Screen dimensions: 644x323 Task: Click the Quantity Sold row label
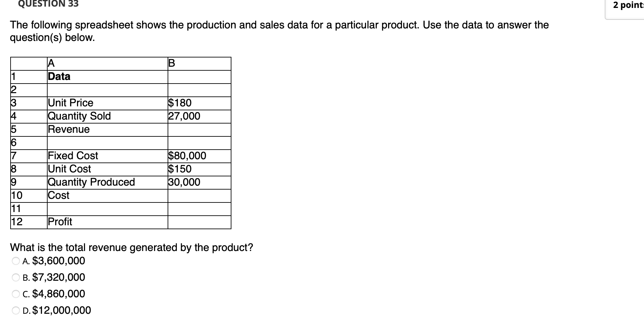point(79,116)
